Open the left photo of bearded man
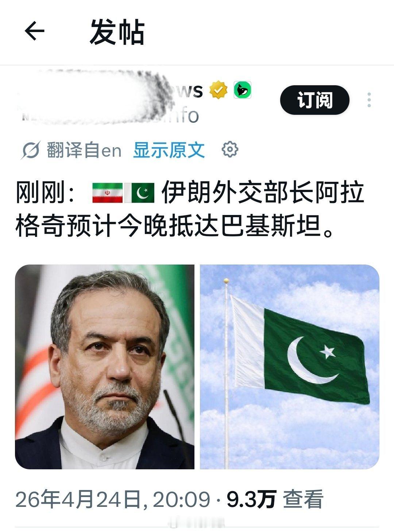The height and width of the screenshot is (532, 394). tap(104, 367)
